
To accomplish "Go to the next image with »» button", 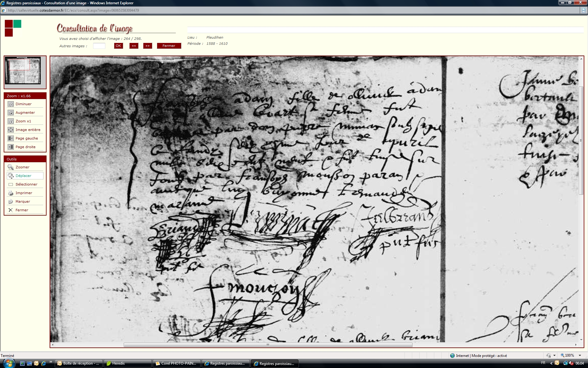I will (148, 46).
